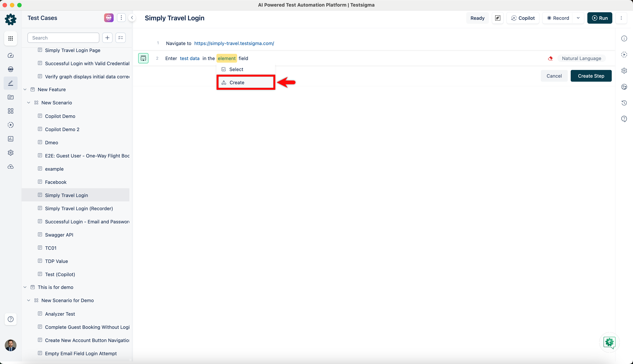This screenshot has height=364, width=633.
Task: Click the red eraser icon in step 2
Action: [x=550, y=59]
